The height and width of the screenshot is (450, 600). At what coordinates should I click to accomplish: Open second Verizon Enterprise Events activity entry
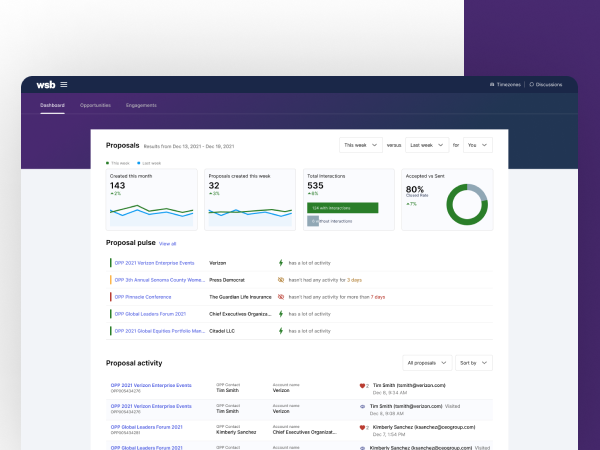pos(151,406)
